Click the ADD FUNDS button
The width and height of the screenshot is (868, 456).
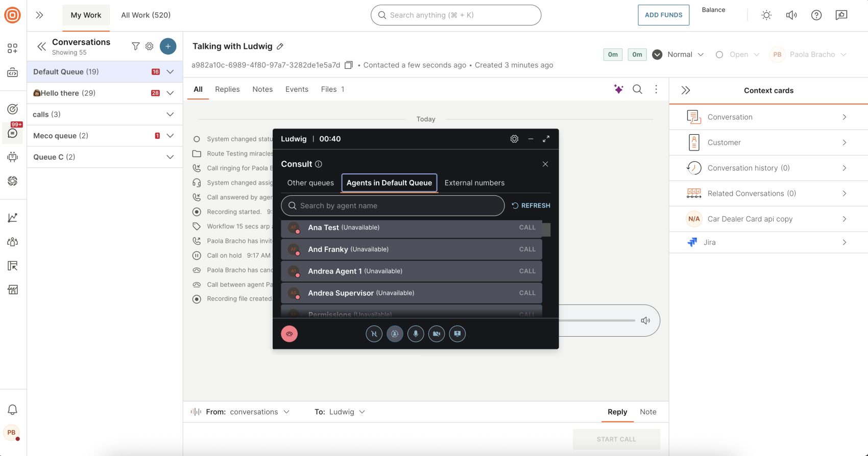(663, 15)
